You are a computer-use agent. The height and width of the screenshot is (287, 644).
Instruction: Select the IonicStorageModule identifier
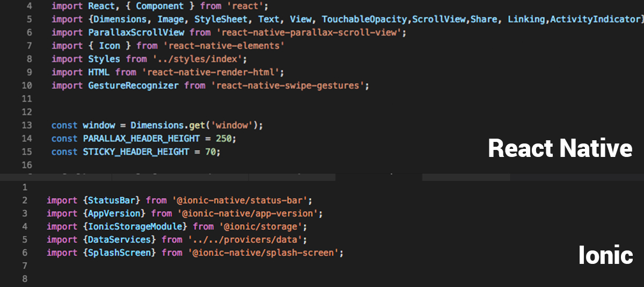136,226
